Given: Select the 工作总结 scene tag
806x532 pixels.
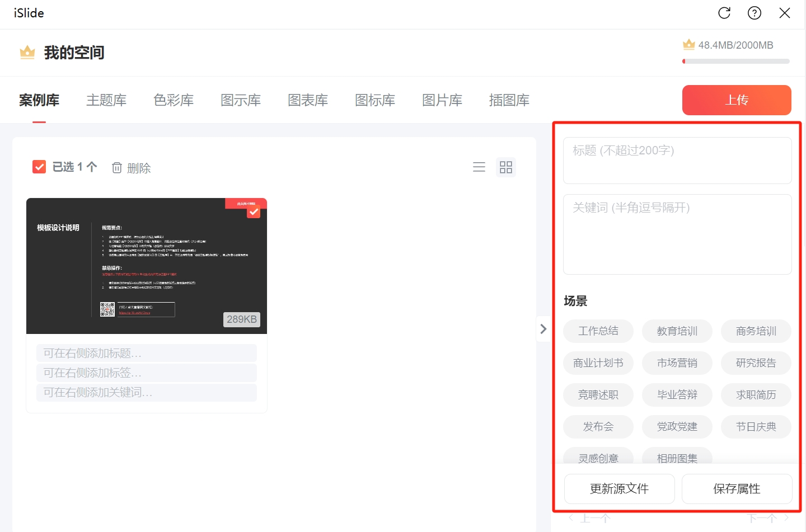Looking at the screenshot, I should click(598, 331).
